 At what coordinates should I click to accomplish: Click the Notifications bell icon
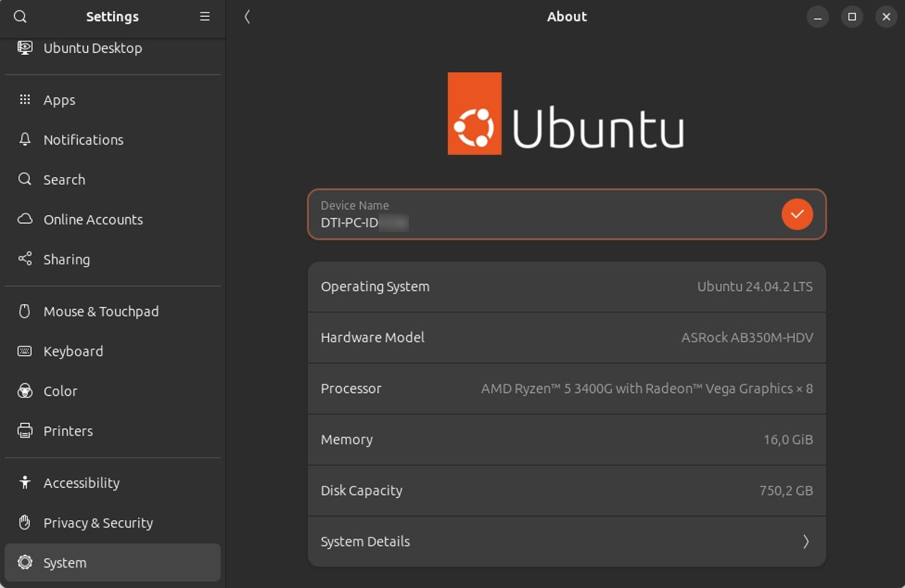point(25,139)
